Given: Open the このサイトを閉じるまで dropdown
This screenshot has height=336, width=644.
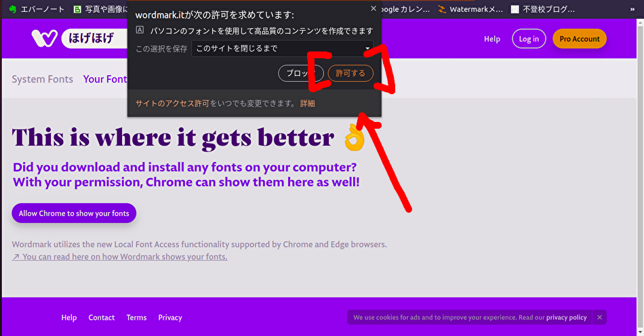Looking at the screenshot, I should (x=282, y=48).
